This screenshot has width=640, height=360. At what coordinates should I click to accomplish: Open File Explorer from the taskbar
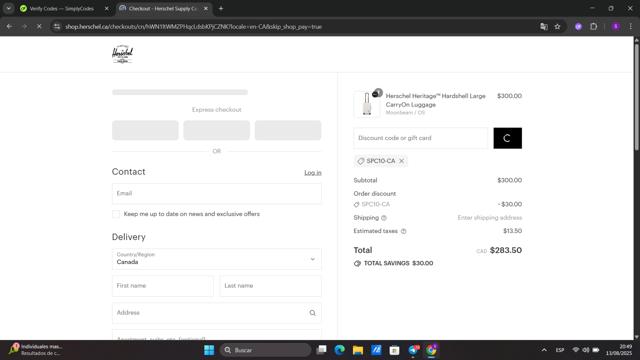click(358, 350)
